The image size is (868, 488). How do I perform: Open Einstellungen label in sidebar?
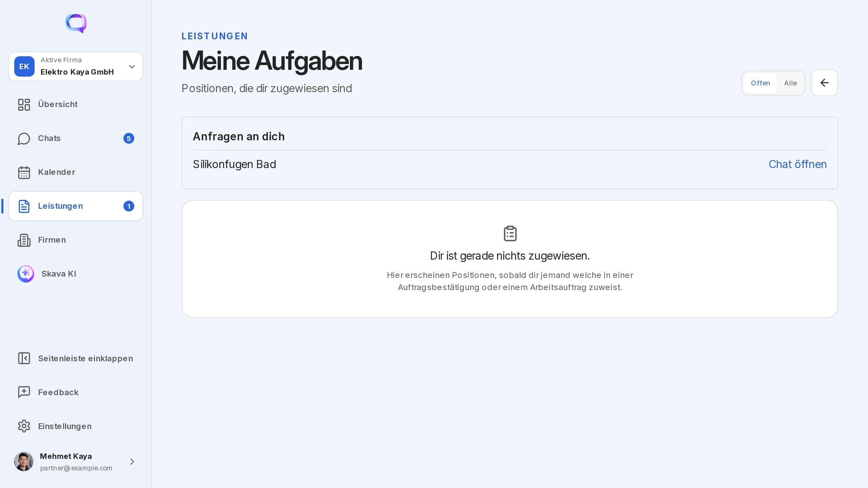pos(65,426)
